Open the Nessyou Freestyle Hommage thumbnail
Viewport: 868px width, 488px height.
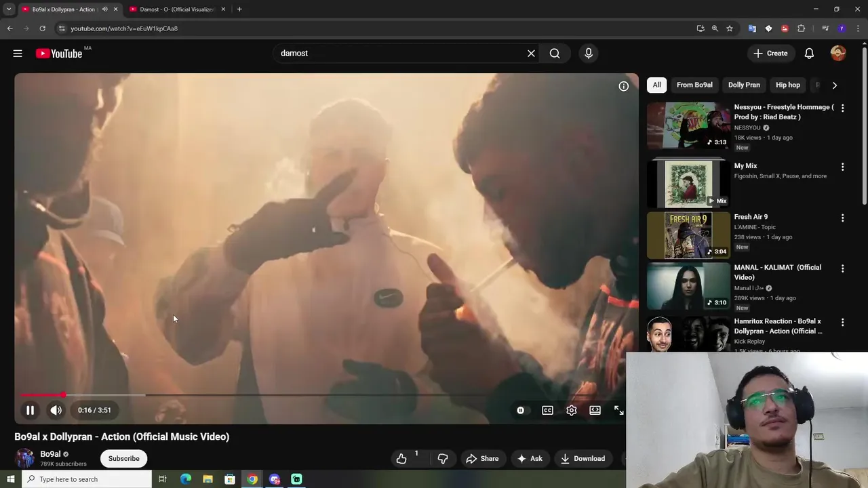coord(688,125)
